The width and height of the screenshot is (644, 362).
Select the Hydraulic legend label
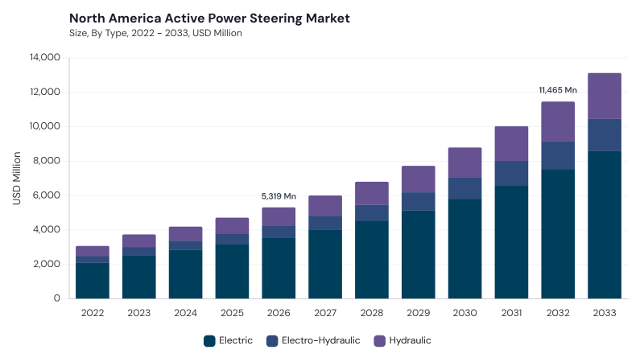pos(410,340)
